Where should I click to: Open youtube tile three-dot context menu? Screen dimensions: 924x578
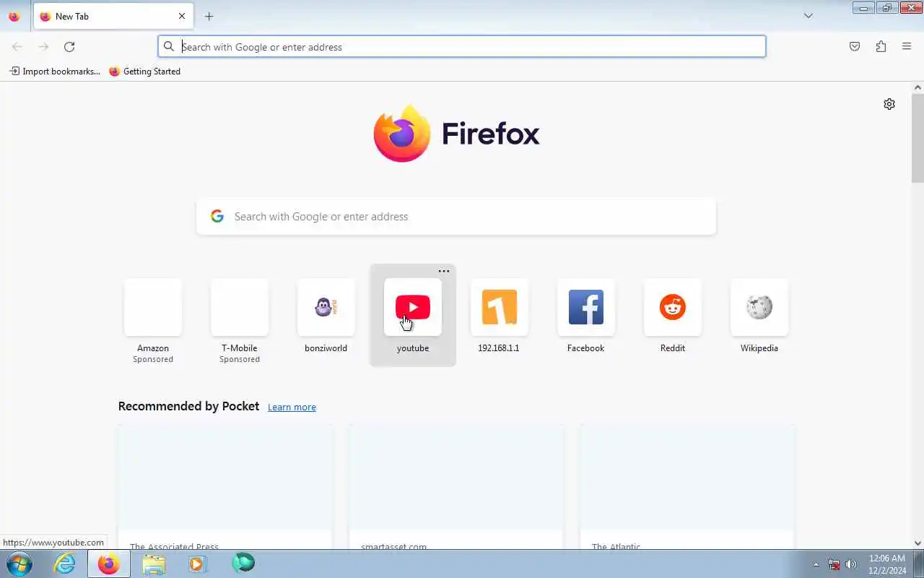pos(444,272)
